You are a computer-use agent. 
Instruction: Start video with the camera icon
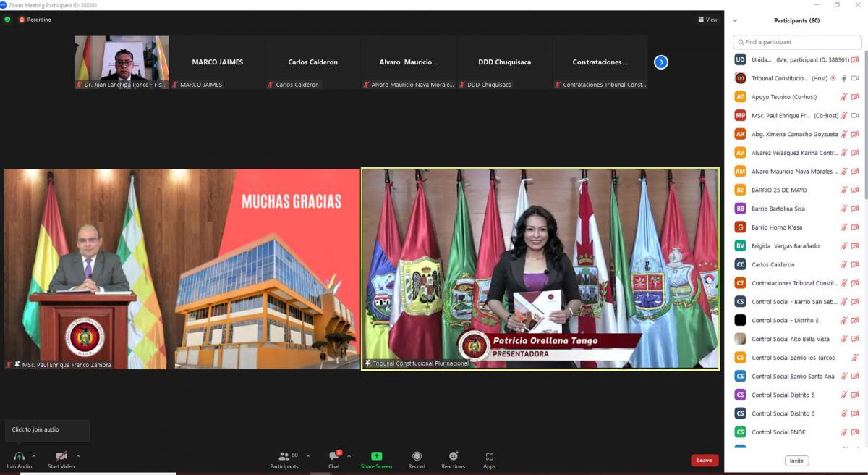pyautogui.click(x=61, y=456)
